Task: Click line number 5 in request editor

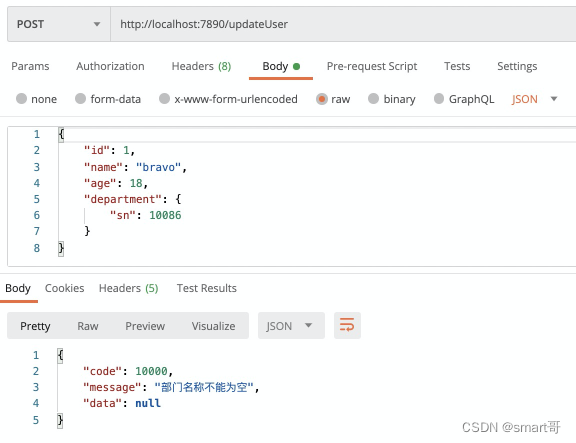Action: (x=37, y=199)
